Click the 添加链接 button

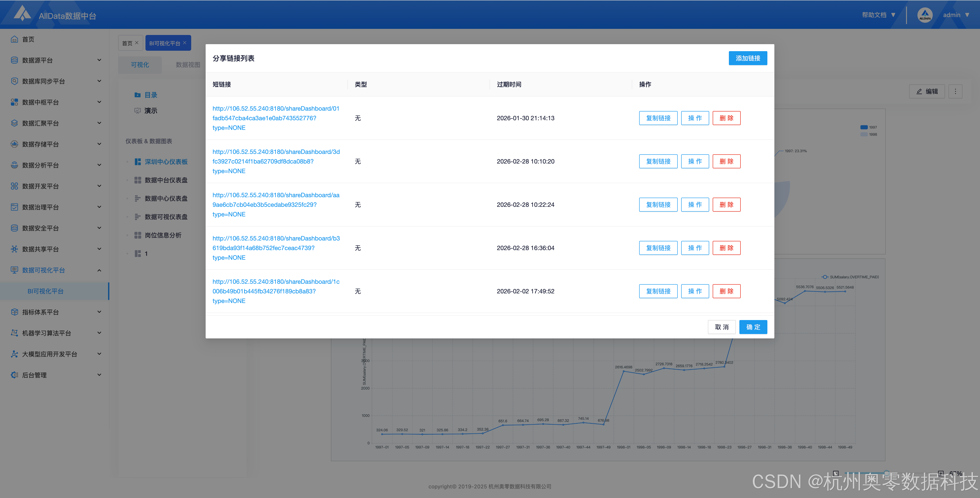pos(747,58)
